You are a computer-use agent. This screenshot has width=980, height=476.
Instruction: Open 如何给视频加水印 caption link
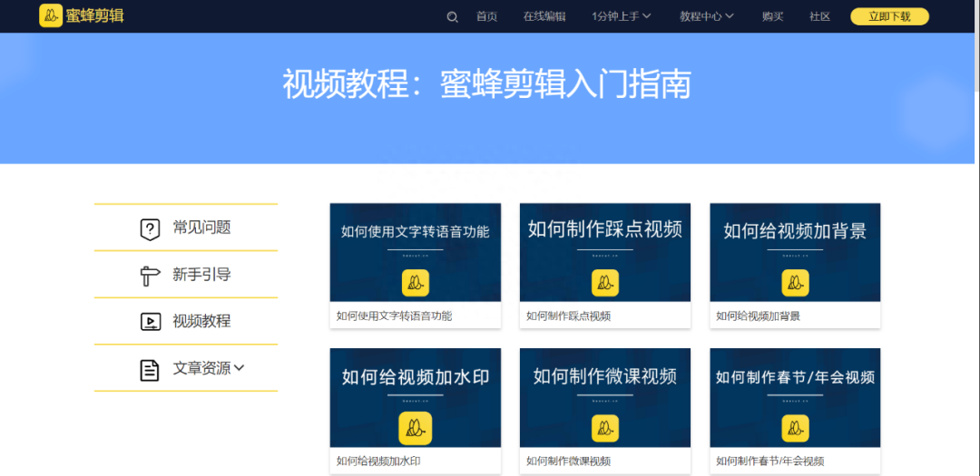coord(378,461)
